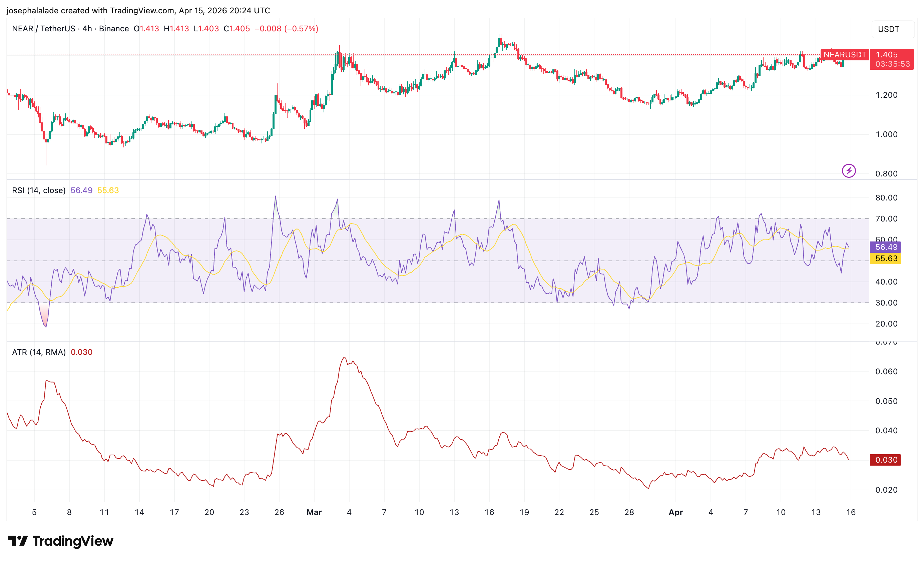Click the purple lightning bolt icon
This screenshot has height=561, width=924.
pos(849,171)
